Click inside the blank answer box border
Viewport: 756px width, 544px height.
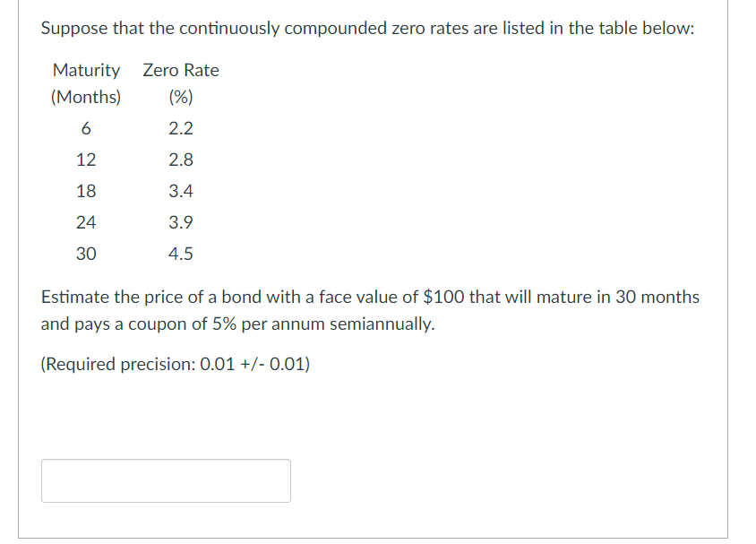pos(165,480)
